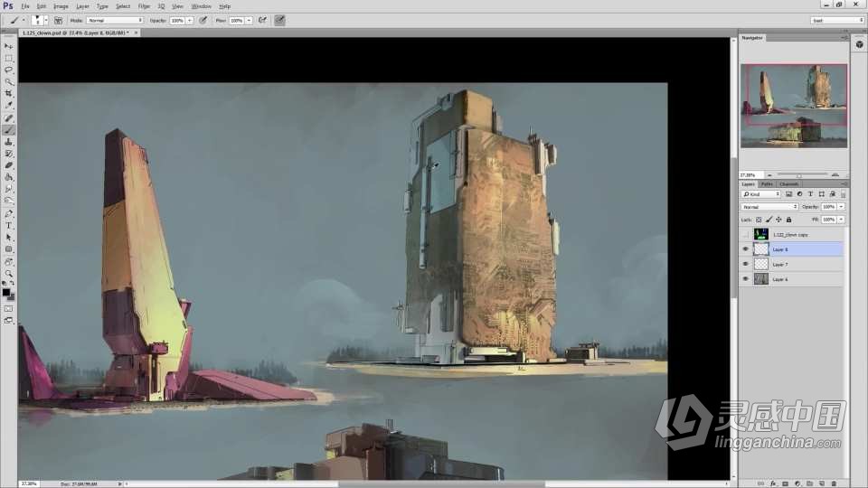Toggle pressure for opacity button
This screenshot has width=868, height=488.
[203, 20]
